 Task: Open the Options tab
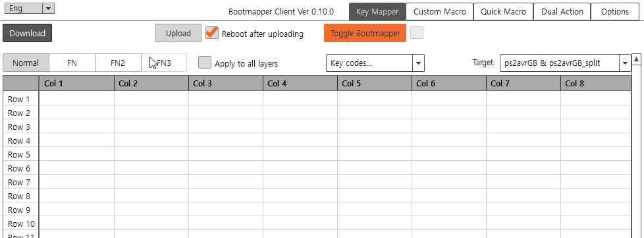coord(615,11)
